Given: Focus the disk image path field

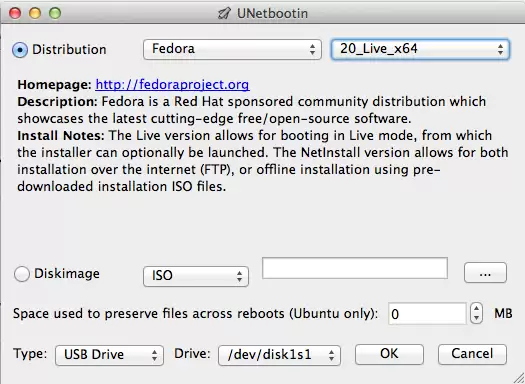Looking at the screenshot, I should coord(355,268).
